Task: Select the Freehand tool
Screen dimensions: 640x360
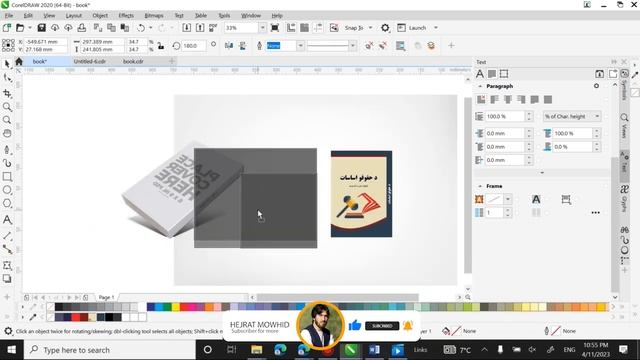Action: [x=7, y=150]
